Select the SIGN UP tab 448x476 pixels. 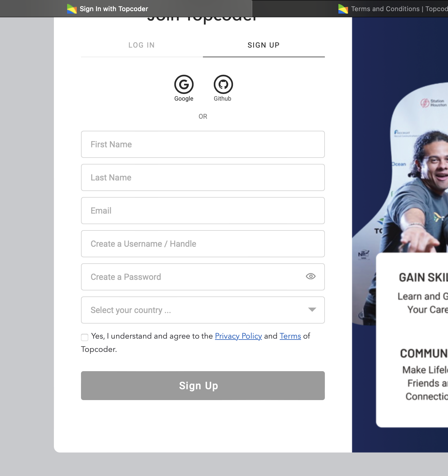pos(264,45)
